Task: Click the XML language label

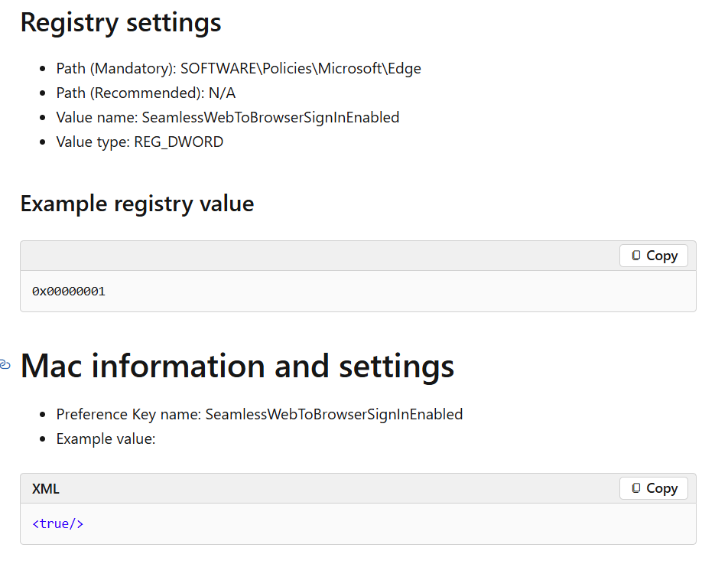Action: coord(46,489)
